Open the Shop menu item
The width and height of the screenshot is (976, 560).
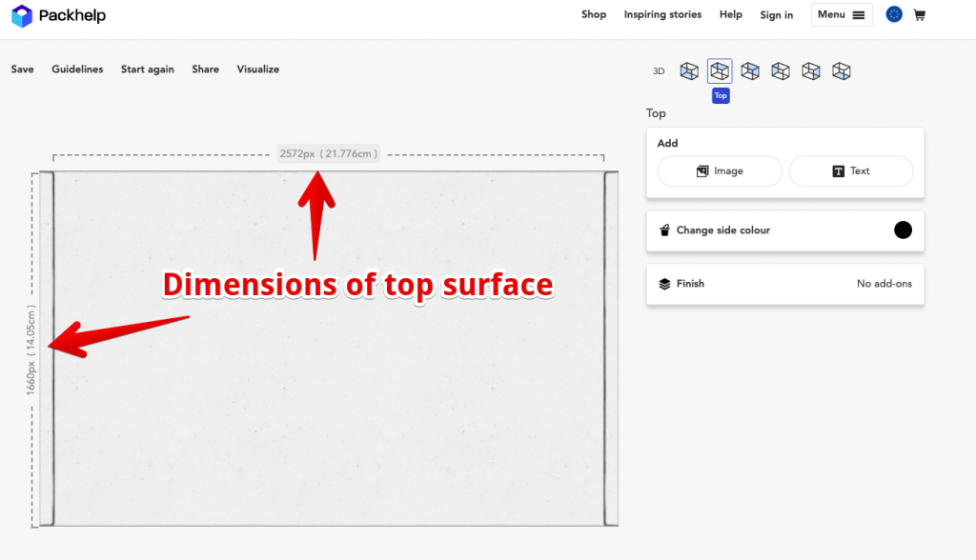point(594,14)
